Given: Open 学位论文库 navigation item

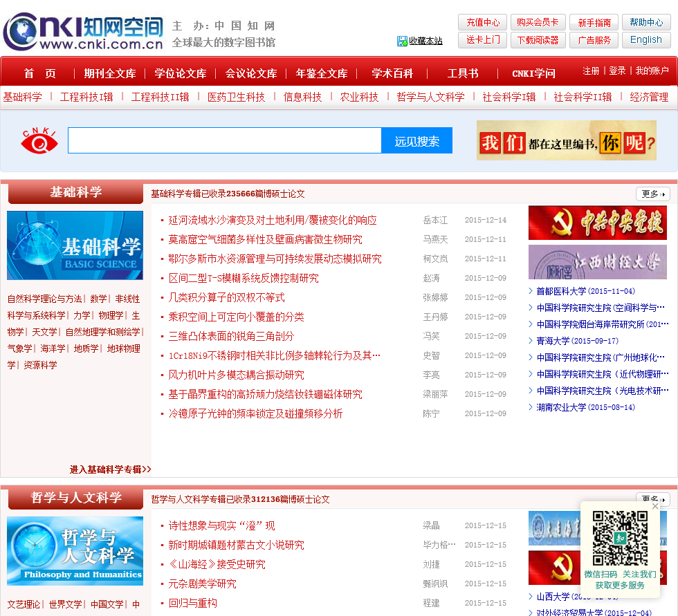Looking at the screenshot, I should coord(181,73).
